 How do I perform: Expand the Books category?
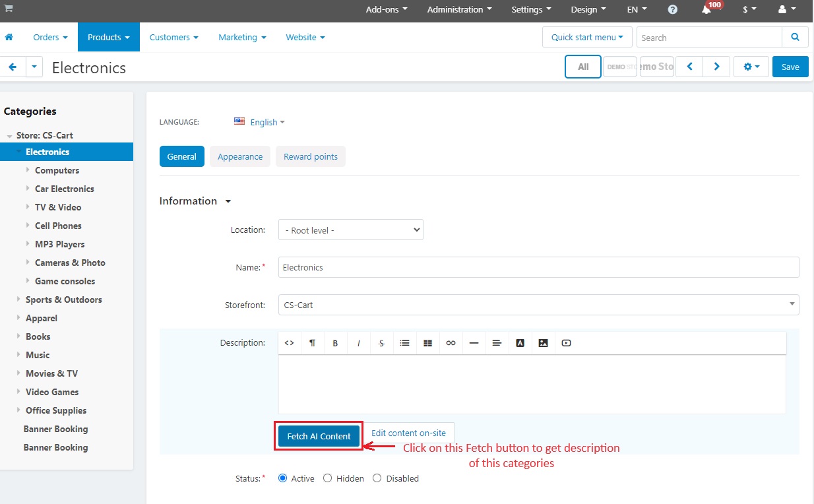pos(18,336)
